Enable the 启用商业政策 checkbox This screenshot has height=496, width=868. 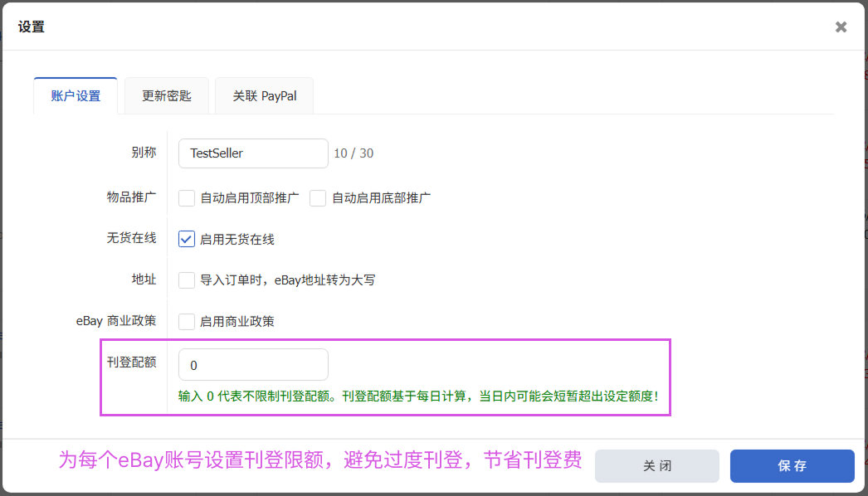point(187,322)
